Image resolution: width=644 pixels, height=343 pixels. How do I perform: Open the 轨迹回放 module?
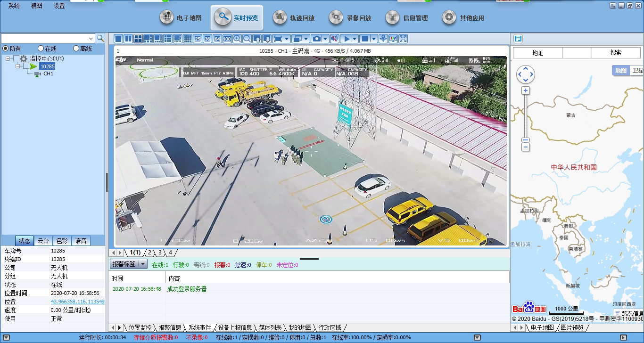point(294,18)
